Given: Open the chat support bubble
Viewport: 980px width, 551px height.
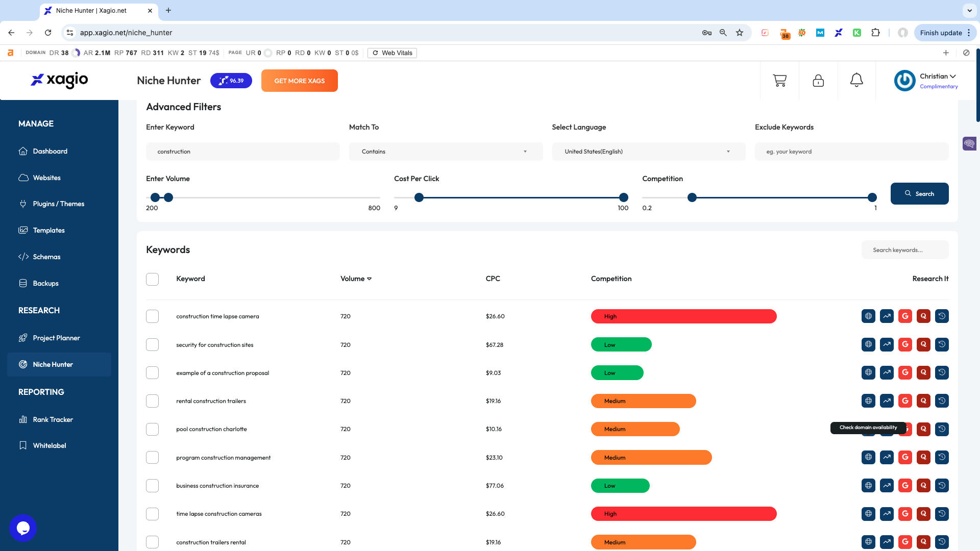Looking at the screenshot, I should tap(23, 528).
